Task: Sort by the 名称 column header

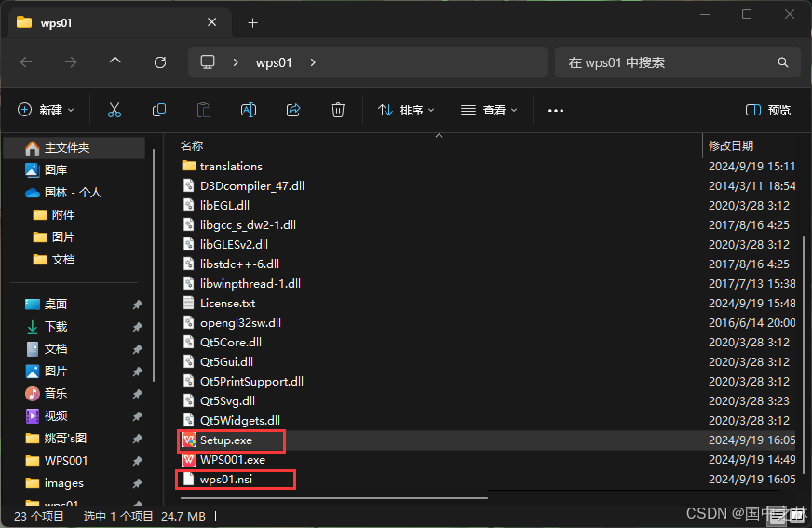Action: pyautogui.click(x=192, y=146)
